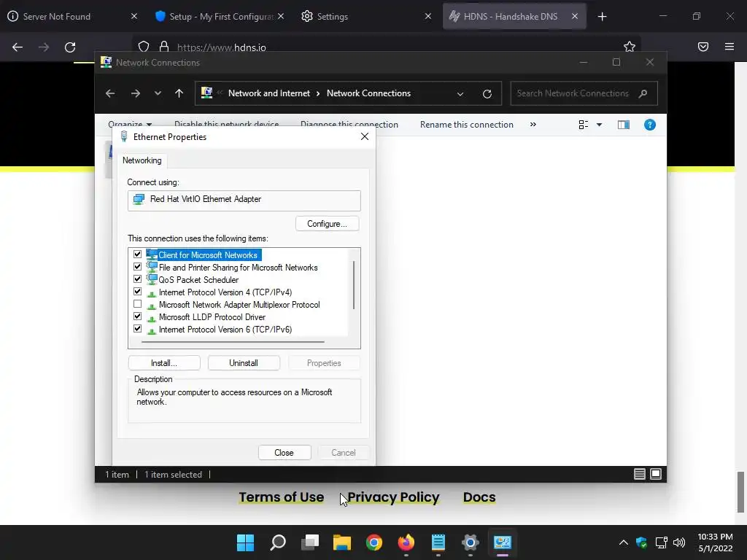Go forward in Network Connections window

[x=136, y=93]
